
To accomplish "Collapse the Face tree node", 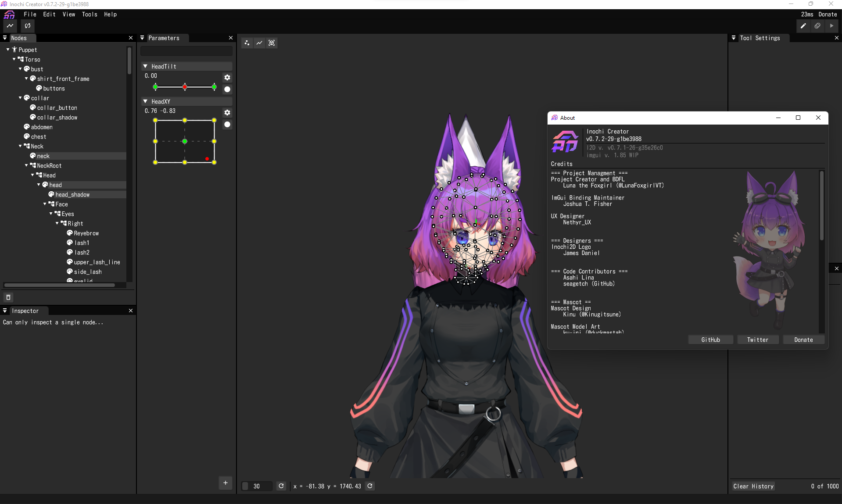I will 45,204.
